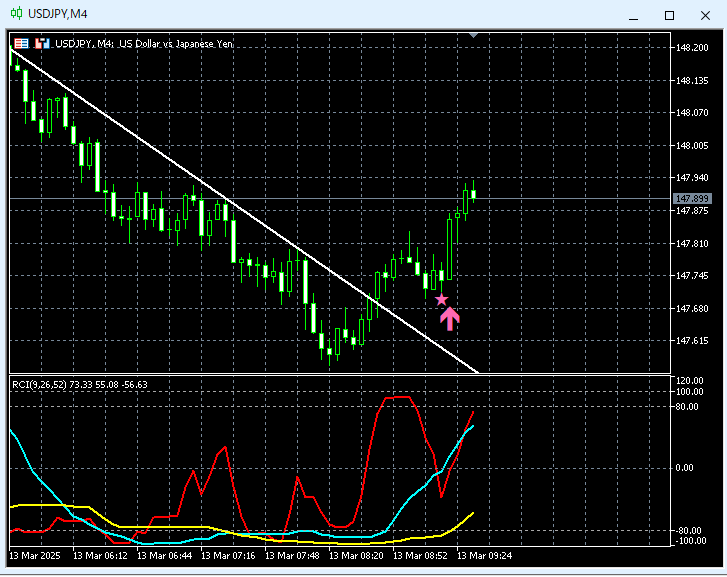Click the USDJPY,M4 window title

click(57, 14)
